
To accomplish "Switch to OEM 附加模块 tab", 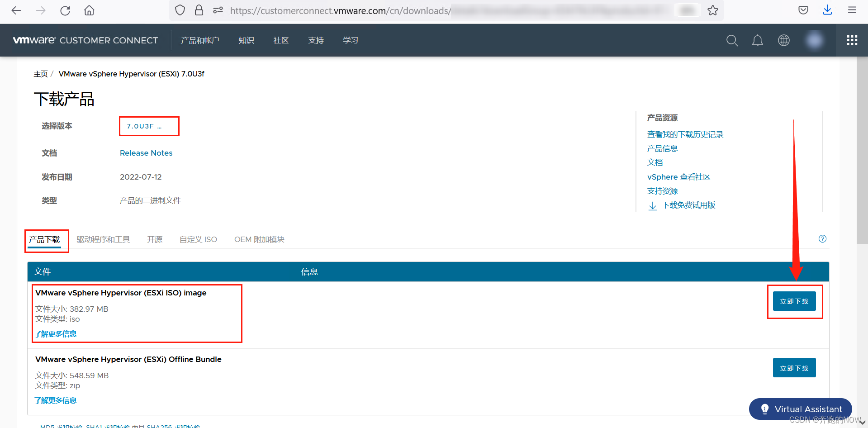I will click(259, 239).
